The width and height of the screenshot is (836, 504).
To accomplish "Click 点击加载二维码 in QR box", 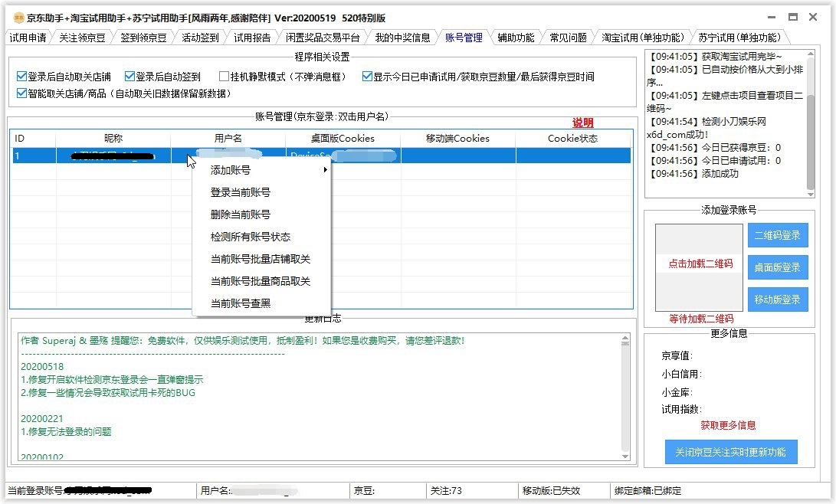I will click(x=700, y=263).
